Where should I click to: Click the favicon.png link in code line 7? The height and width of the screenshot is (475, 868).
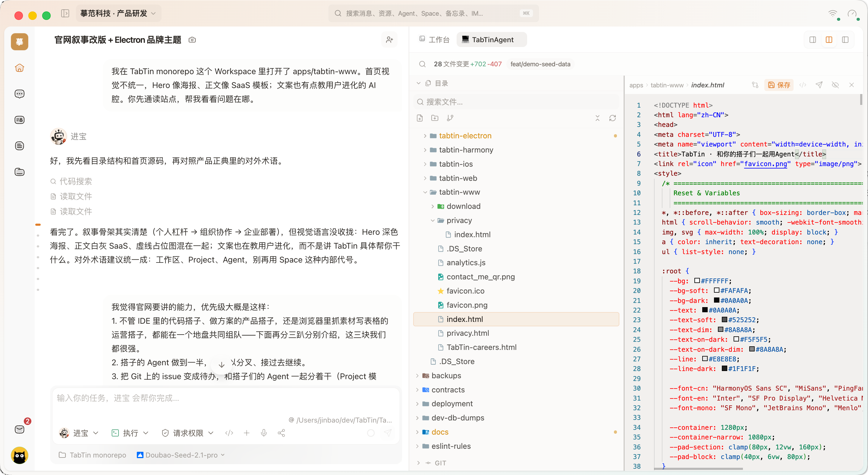tap(765, 164)
